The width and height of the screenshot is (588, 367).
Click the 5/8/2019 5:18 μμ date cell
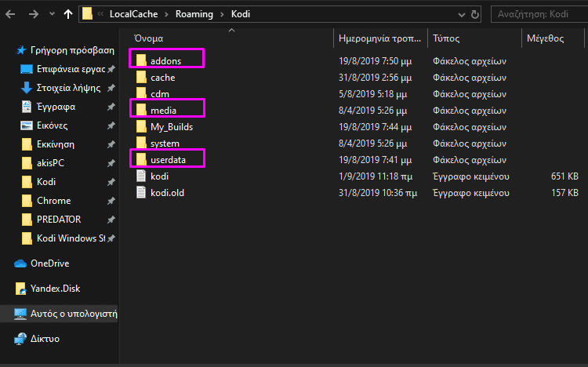point(372,94)
